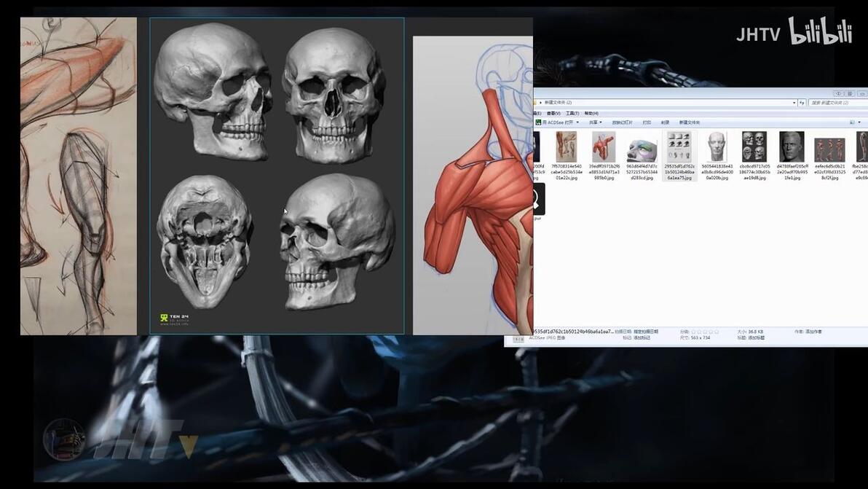Screen dimensions: 868x489
Task: Click 添加标记 tag field in details pane
Action: click(x=642, y=338)
